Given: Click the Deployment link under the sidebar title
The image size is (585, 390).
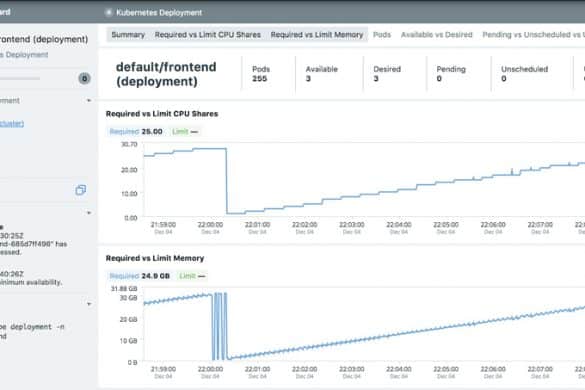Looking at the screenshot, I should [24, 54].
